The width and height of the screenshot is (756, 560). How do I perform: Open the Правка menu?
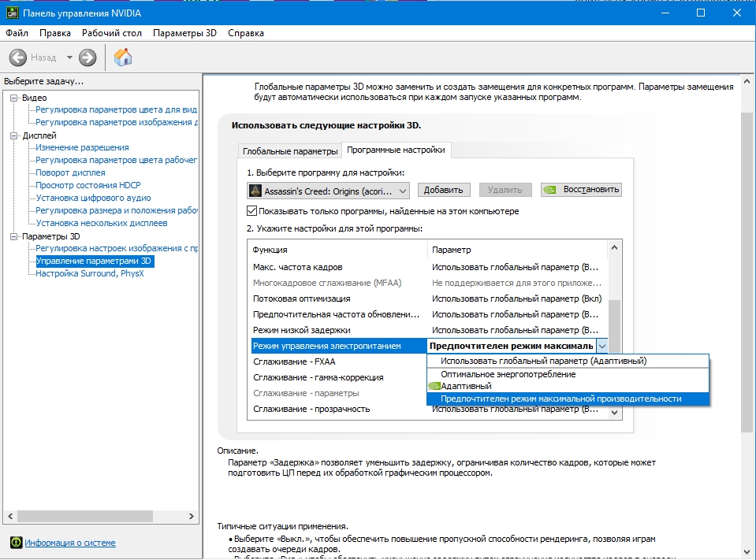pyautogui.click(x=55, y=33)
